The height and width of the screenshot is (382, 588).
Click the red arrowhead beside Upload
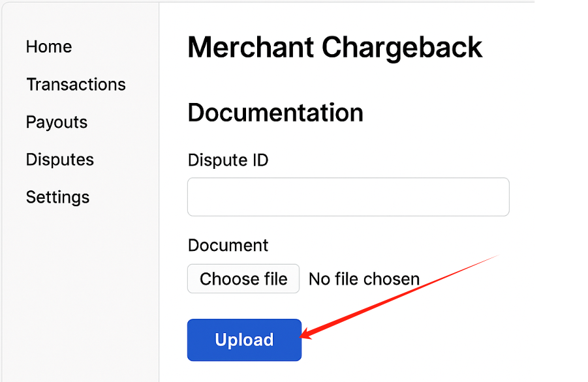(308, 336)
